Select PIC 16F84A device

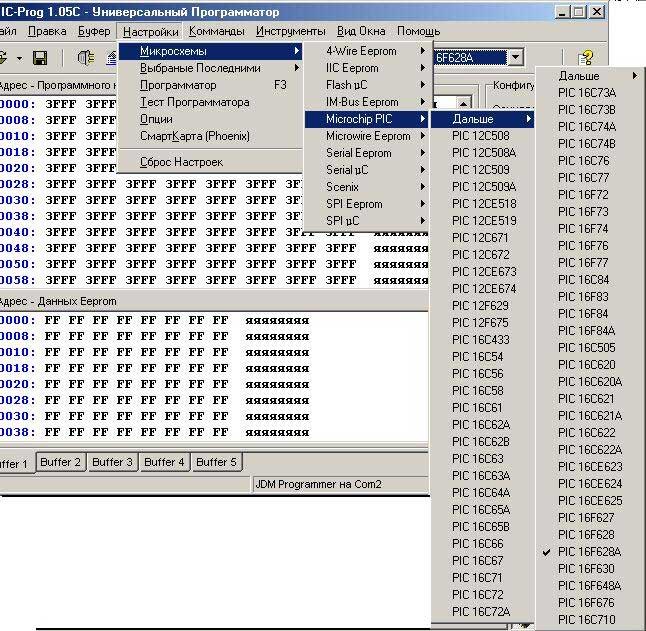[590, 331]
